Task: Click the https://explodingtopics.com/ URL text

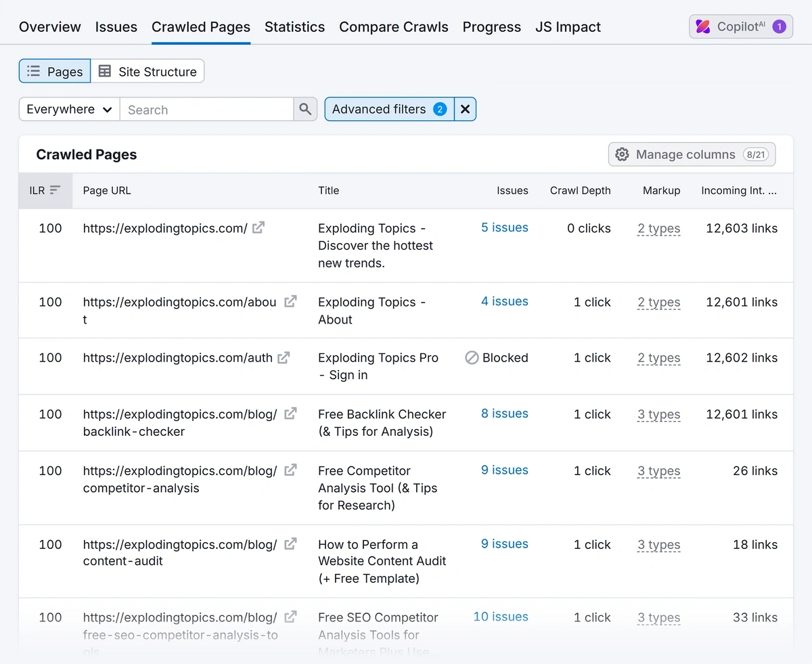Action: pos(165,228)
